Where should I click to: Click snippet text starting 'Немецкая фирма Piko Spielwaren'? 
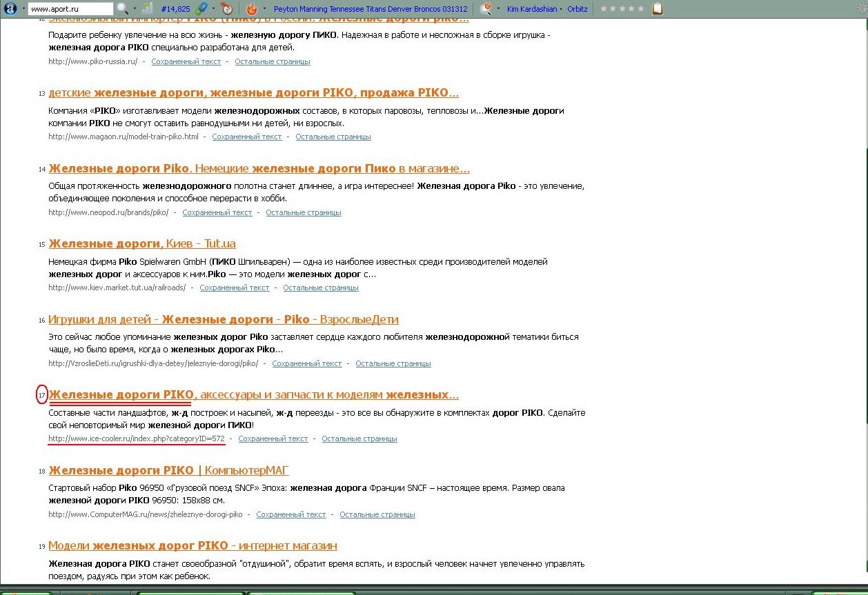tap(298, 268)
